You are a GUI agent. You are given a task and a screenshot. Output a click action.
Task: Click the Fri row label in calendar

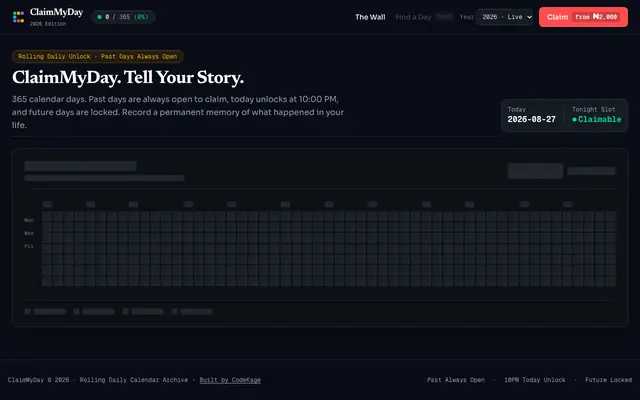(29, 246)
